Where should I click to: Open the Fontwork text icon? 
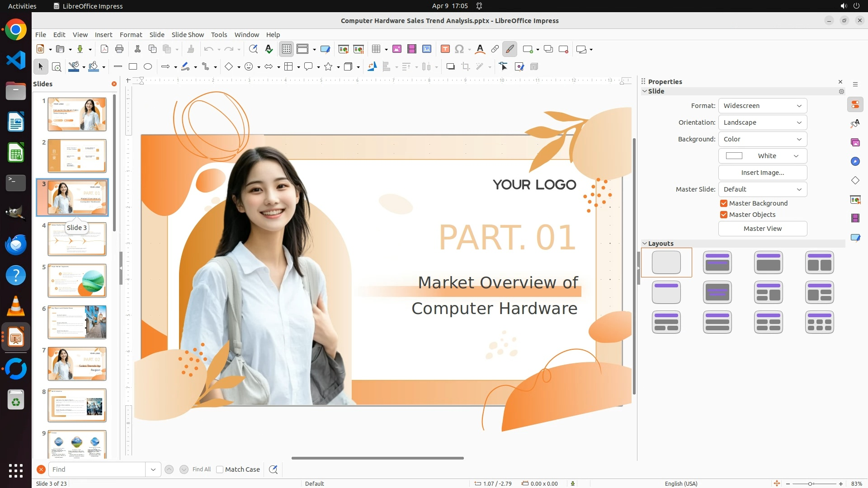[480, 49]
